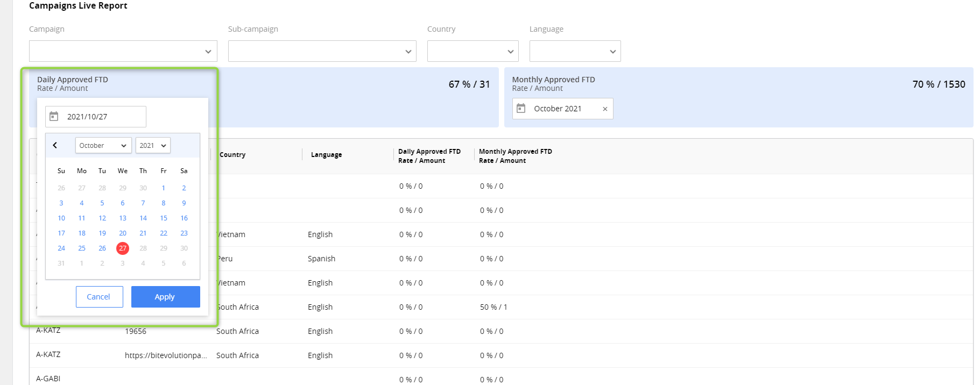Go to previous month with the back arrow

click(55, 145)
